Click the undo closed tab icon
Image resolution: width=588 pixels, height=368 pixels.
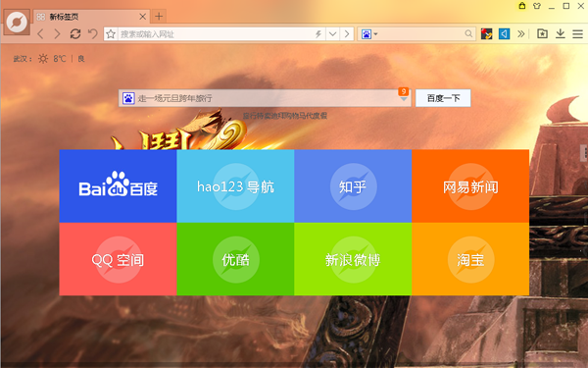click(93, 33)
